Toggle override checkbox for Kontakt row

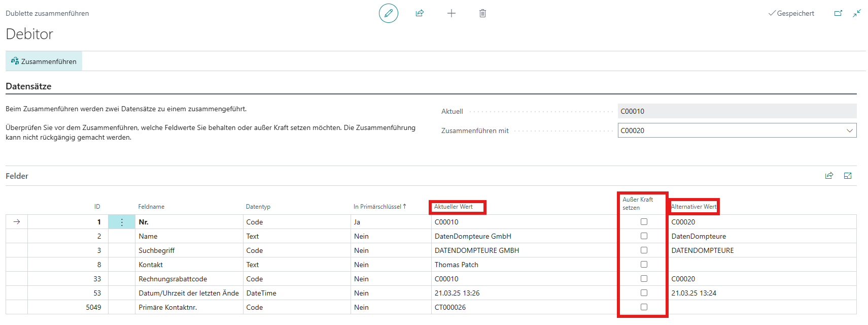point(644,265)
